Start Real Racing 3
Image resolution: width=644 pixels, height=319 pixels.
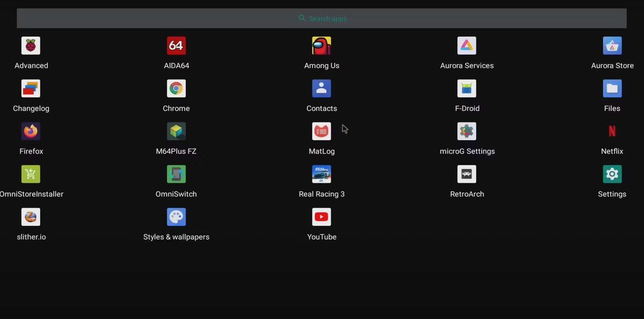(321, 174)
